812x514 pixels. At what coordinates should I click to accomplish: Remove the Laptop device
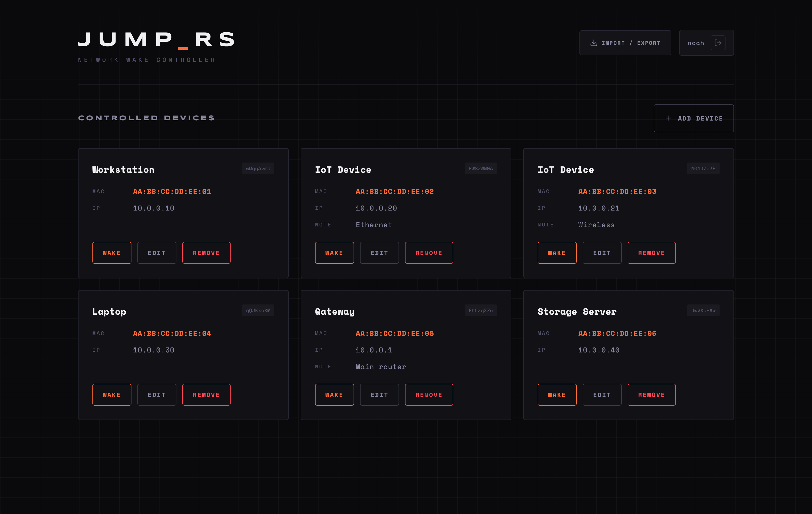click(206, 395)
